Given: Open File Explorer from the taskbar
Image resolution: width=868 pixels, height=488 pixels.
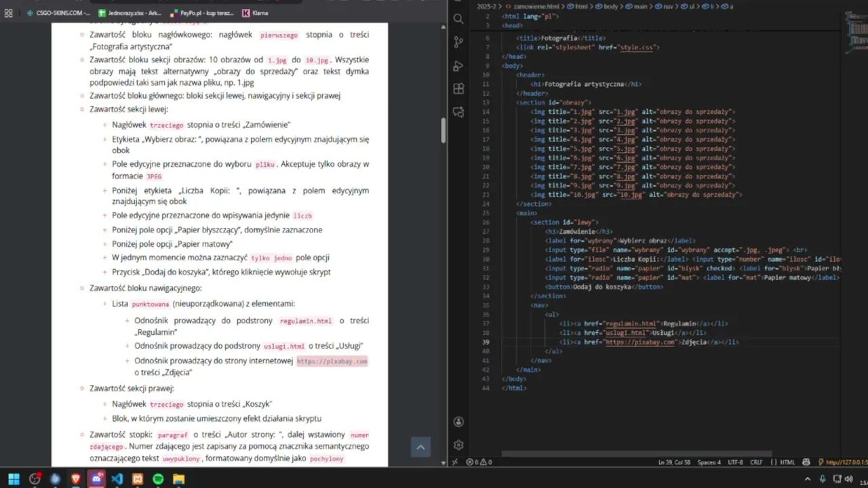Looking at the screenshot, I should pos(179,479).
